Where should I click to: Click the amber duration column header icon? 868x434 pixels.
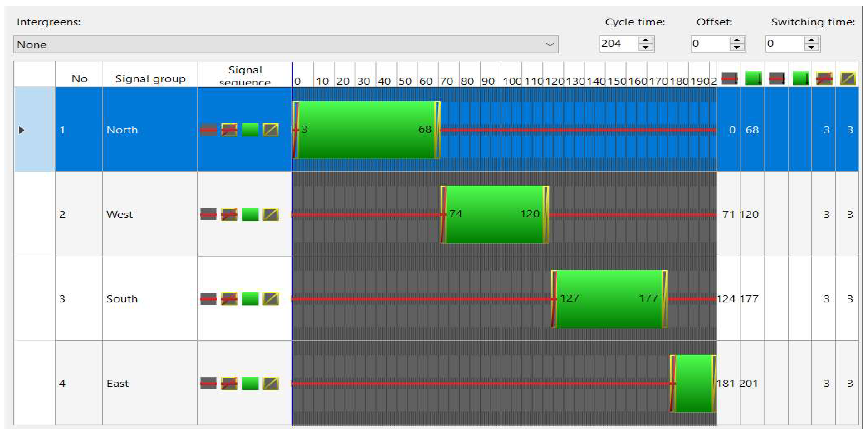(848, 79)
